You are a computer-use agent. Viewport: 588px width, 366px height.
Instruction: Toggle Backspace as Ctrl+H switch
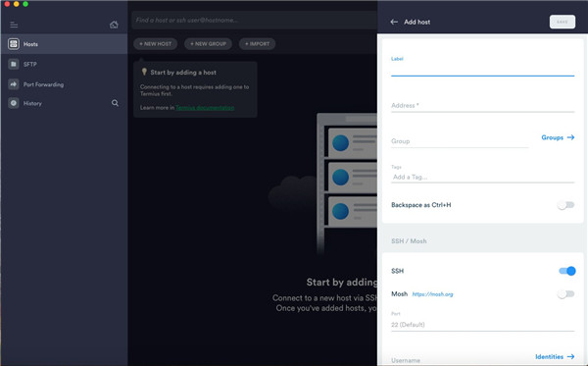pyautogui.click(x=565, y=205)
